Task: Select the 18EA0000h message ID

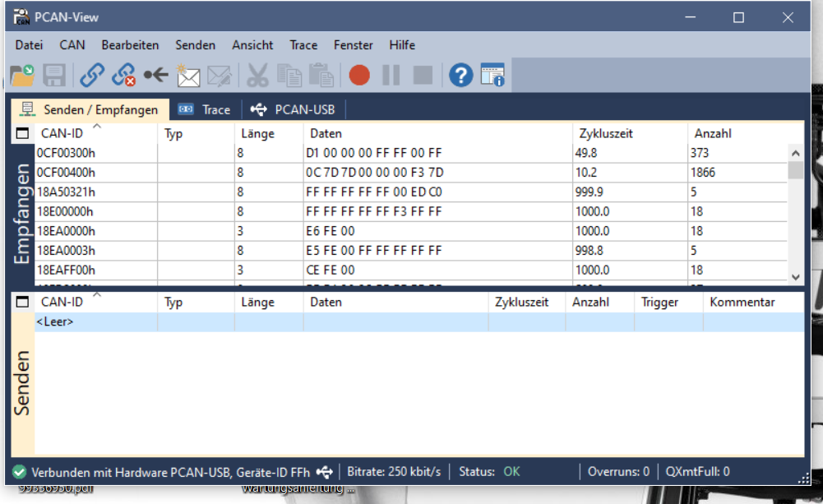Action: click(66, 231)
